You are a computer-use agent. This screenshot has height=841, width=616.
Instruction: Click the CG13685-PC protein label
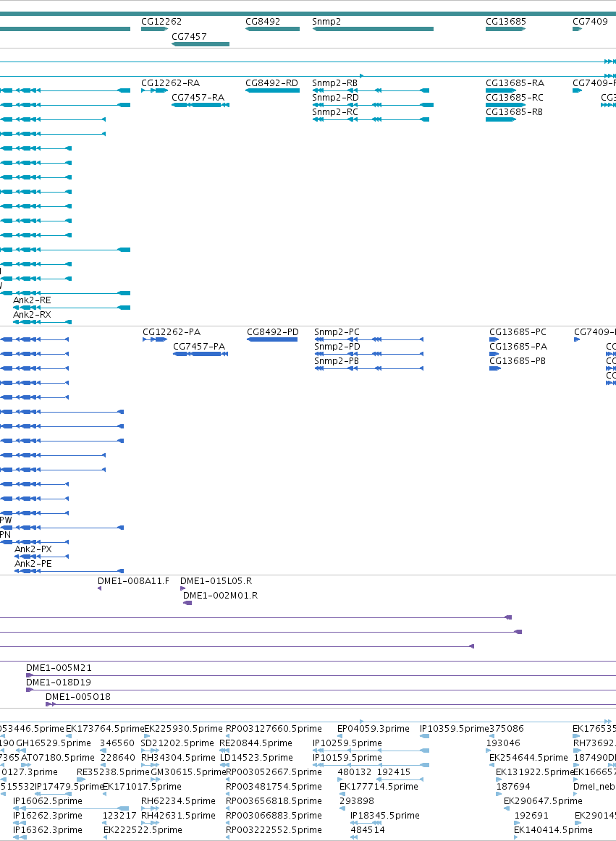click(x=518, y=332)
